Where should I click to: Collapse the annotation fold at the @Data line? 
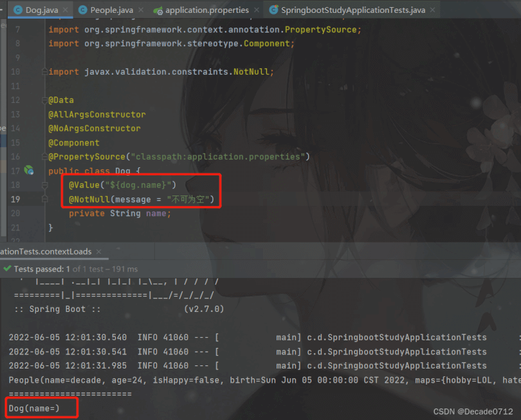pos(44,100)
